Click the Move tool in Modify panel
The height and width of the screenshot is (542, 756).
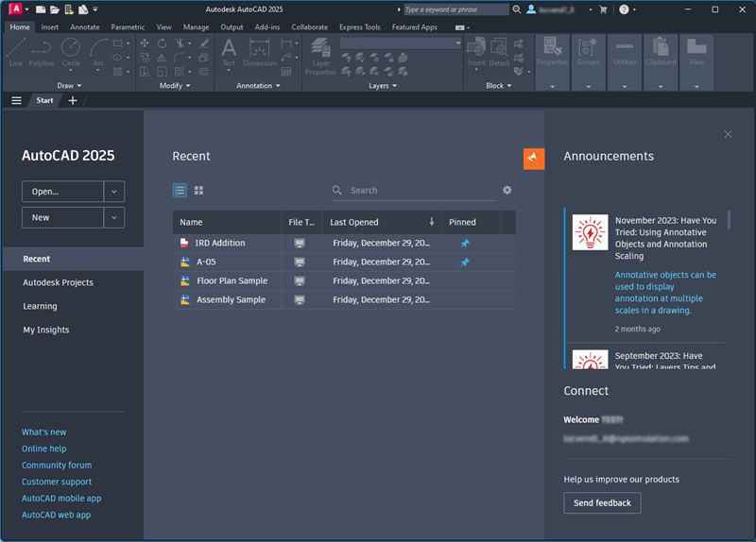coord(145,43)
